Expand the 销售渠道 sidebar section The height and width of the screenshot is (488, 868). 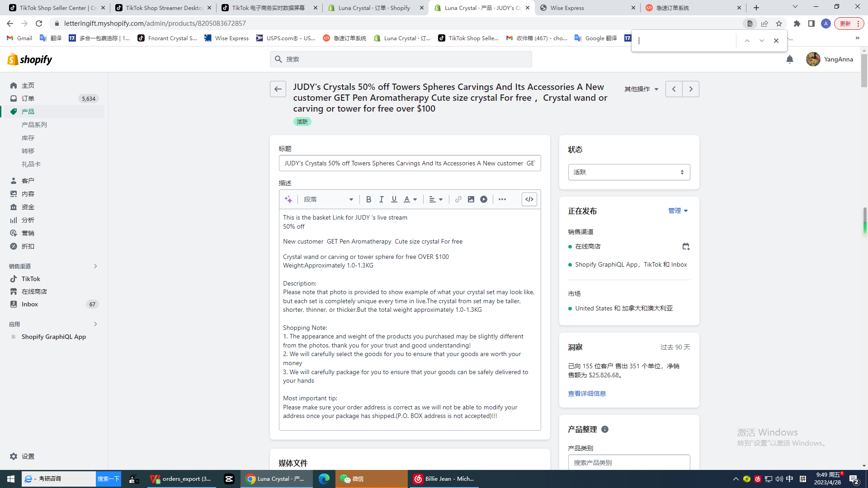pyautogui.click(x=95, y=266)
